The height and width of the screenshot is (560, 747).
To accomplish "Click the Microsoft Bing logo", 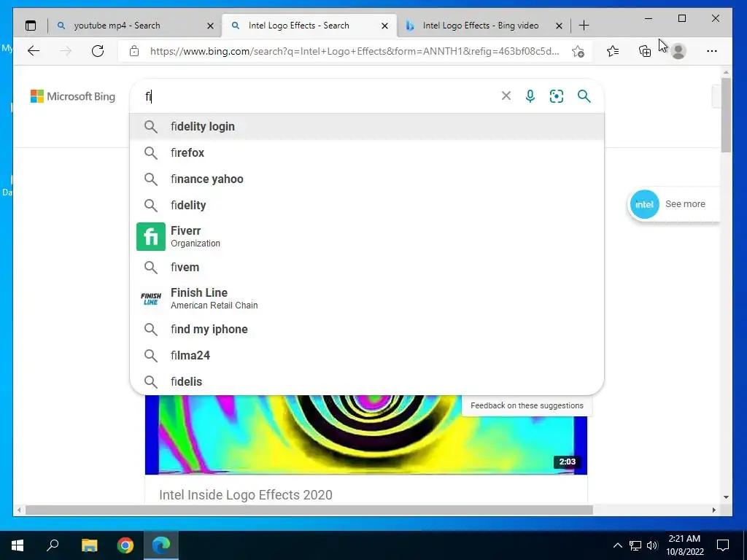I will [73, 96].
